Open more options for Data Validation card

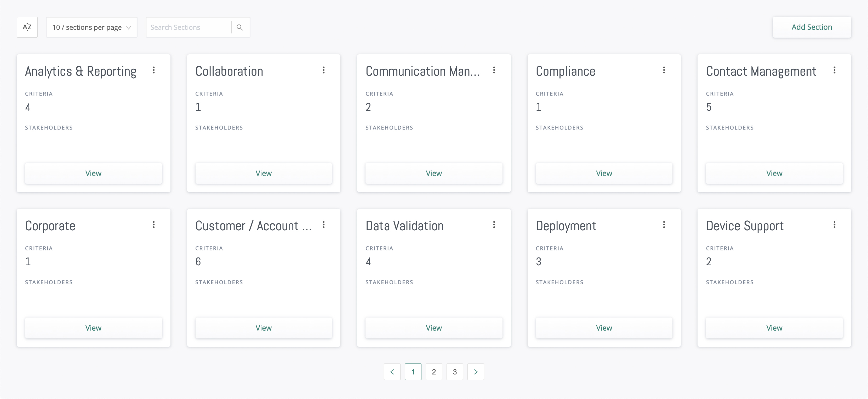[x=494, y=225]
